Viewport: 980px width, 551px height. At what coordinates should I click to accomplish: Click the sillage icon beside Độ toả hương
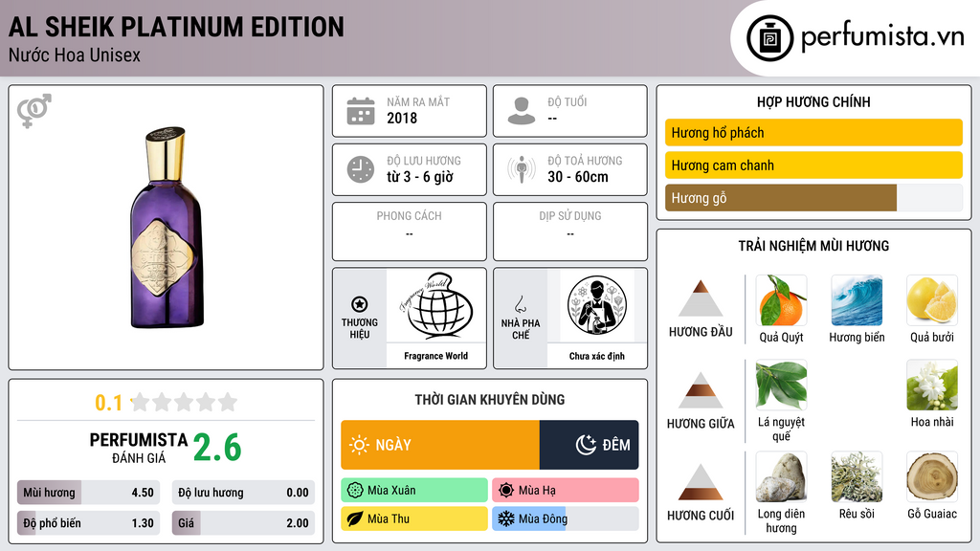pyautogui.click(x=522, y=169)
